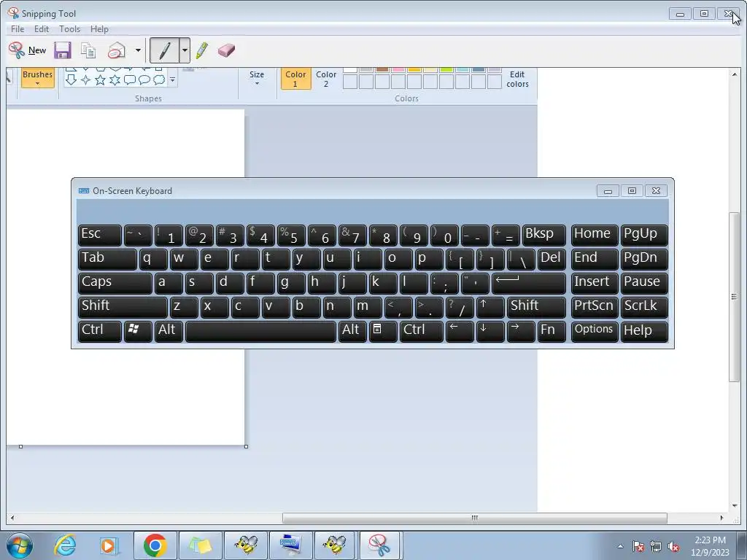Screen dimensions: 747x560
Task: Click the space bar key
Action: pyautogui.click(x=260, y=332)
